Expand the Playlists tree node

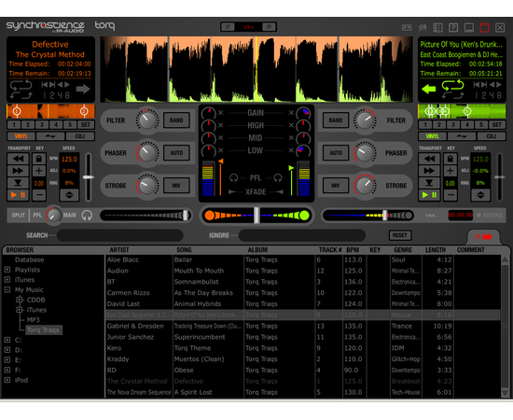(7, 270)
